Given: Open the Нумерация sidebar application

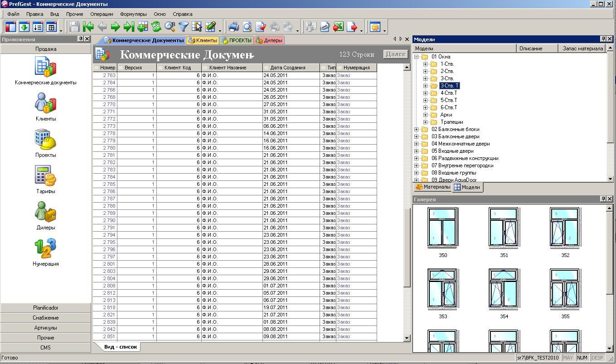Looking at the screenshot, I should click(x=45, y=252).
